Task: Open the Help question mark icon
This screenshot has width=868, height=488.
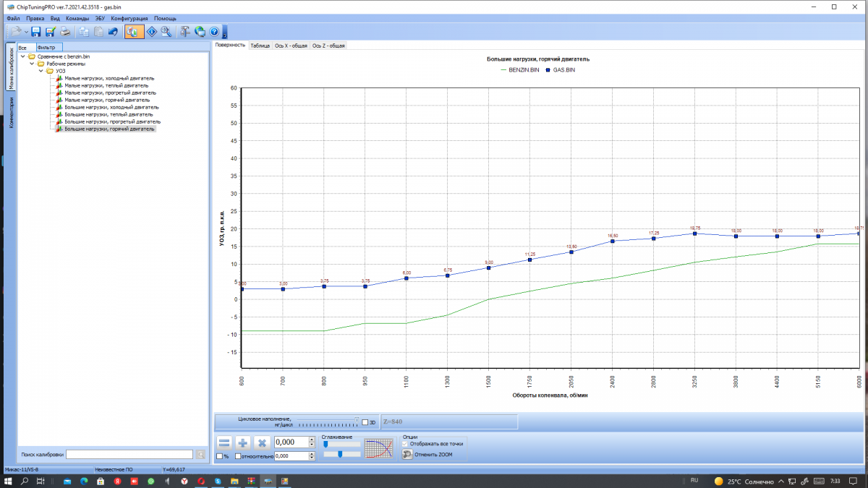Action: (214, 32)
